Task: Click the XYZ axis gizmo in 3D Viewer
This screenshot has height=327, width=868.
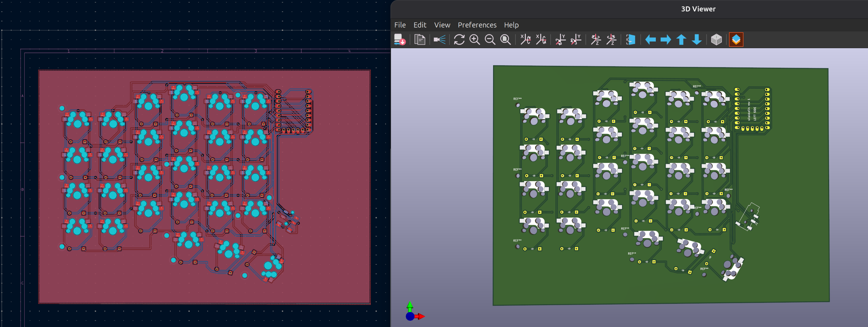Action: pos(414,311)
